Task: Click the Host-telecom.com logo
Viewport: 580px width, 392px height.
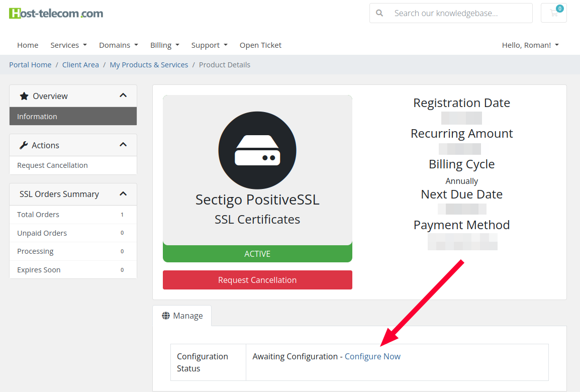Action: (56, 13)
